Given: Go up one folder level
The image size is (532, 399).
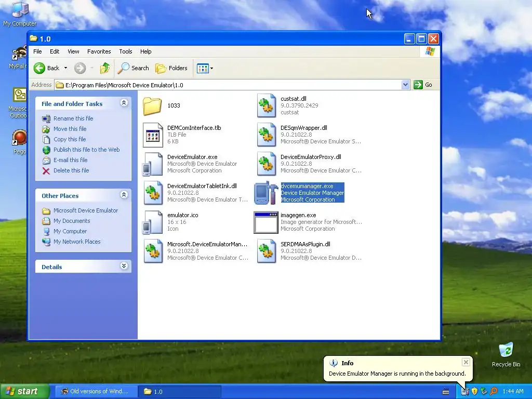Looking at the screenshot, I should point(105,68).
